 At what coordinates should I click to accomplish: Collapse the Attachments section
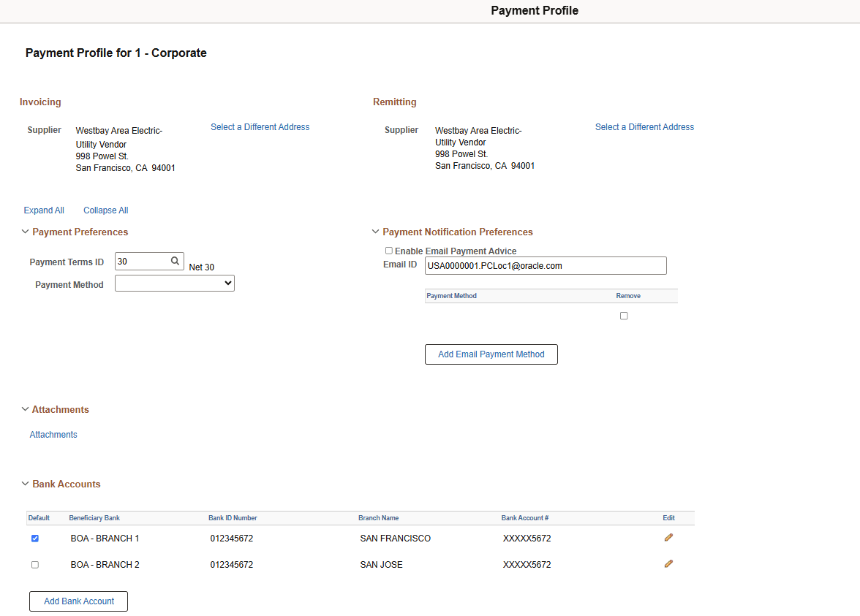(25, 409)
